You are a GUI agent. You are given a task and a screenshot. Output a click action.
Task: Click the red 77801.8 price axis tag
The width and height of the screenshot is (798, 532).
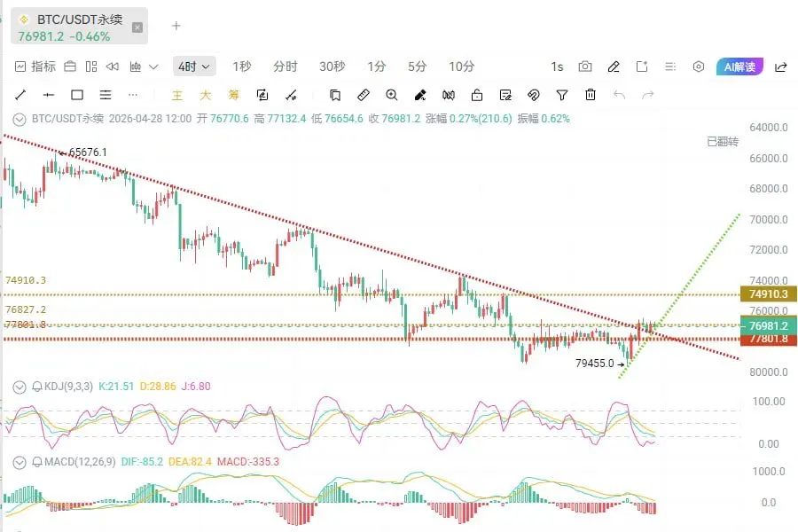point(769,340)
